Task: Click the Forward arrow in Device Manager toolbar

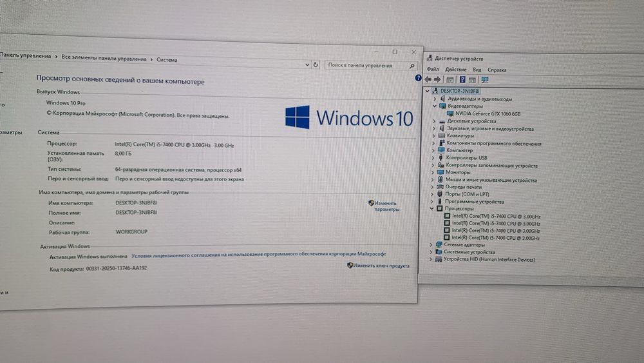Action: tap(437, 79)
